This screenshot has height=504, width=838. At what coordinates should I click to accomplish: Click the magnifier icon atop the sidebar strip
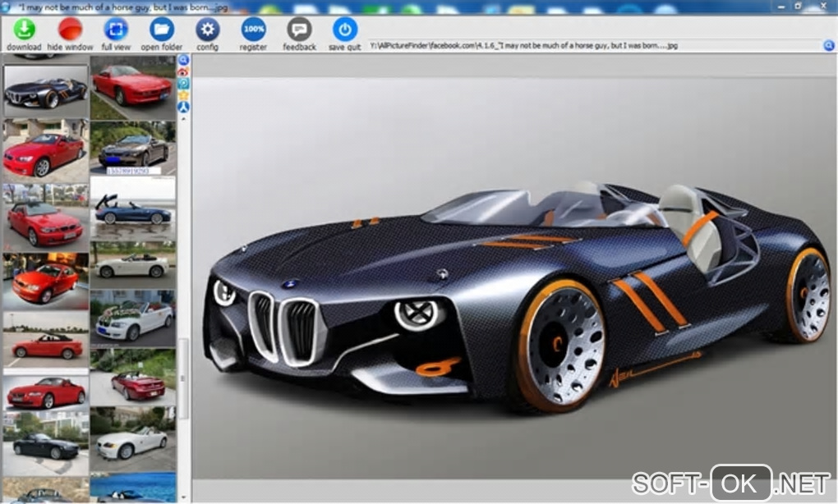[x=184, y=60]
